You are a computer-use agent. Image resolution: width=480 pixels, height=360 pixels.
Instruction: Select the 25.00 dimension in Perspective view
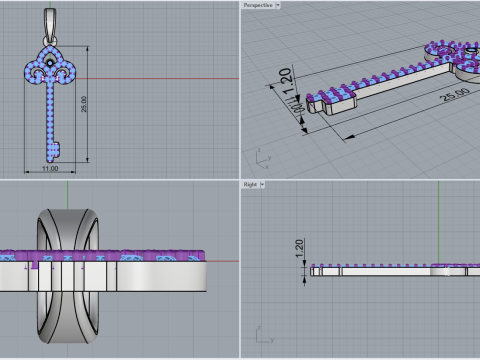click(455, 95)
